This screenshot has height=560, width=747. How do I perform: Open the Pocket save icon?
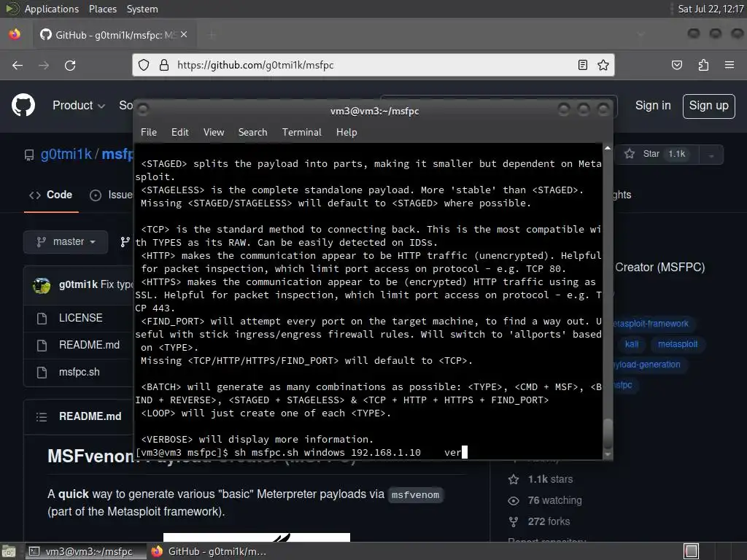(677, 65)
